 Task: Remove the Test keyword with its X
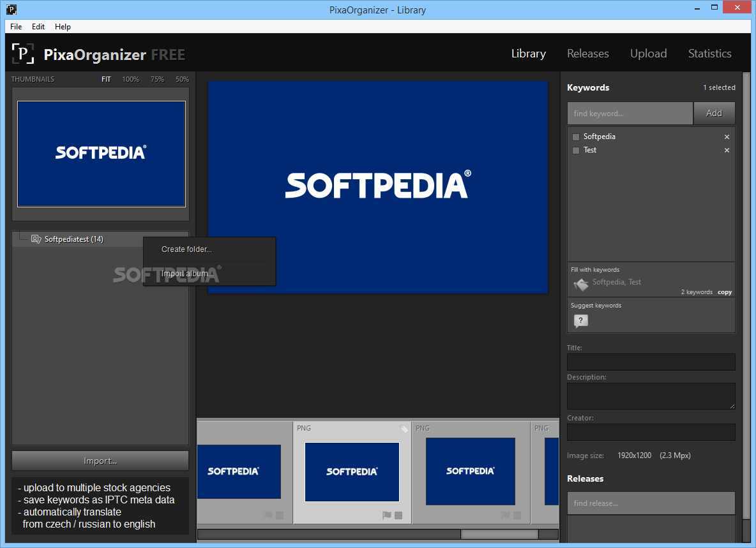[x=727, y=151]
